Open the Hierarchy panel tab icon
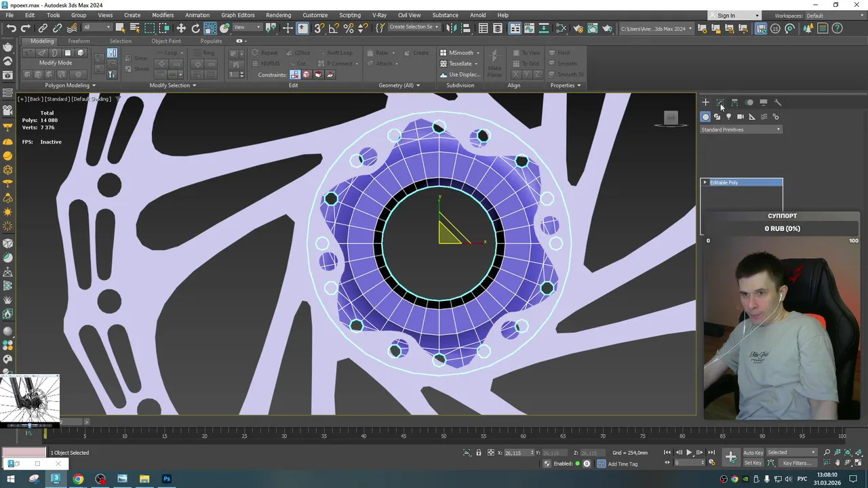 click(x=734, y=102)
